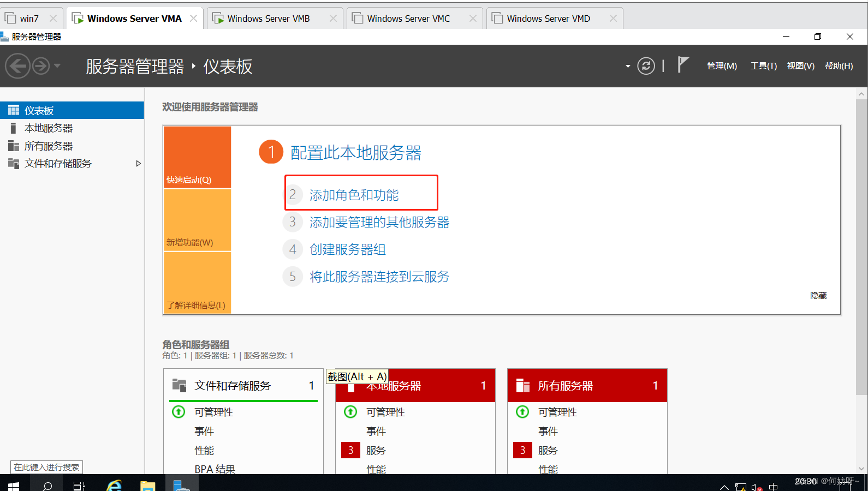Open the Windows Start menu
This screenshot has height=491, width=868.
click(14, 485)
